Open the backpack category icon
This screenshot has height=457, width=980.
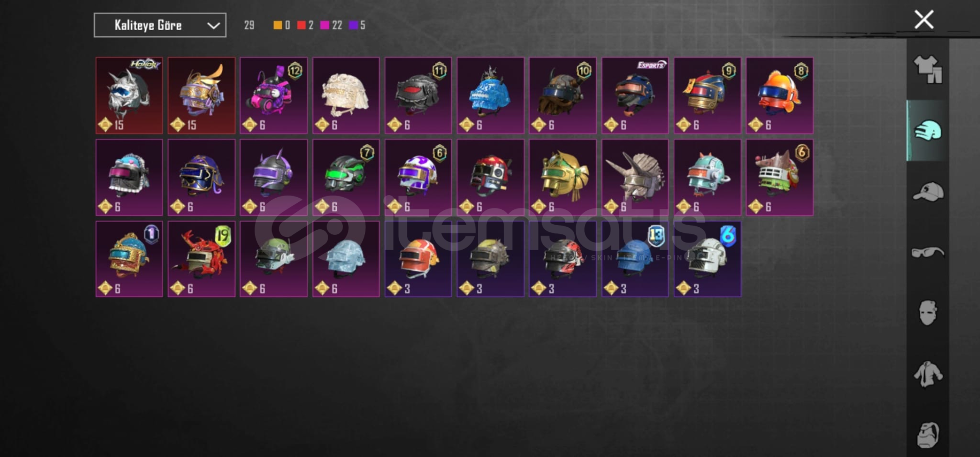click(928, 435)
